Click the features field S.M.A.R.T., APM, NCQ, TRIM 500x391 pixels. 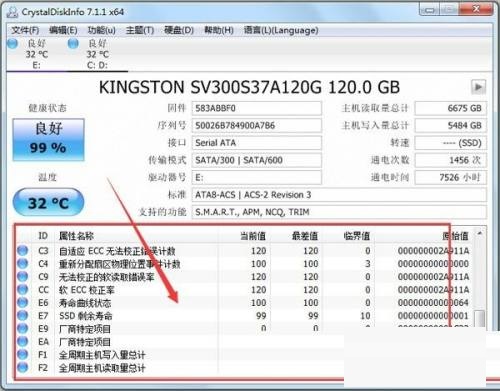click(x=339, y=212)
